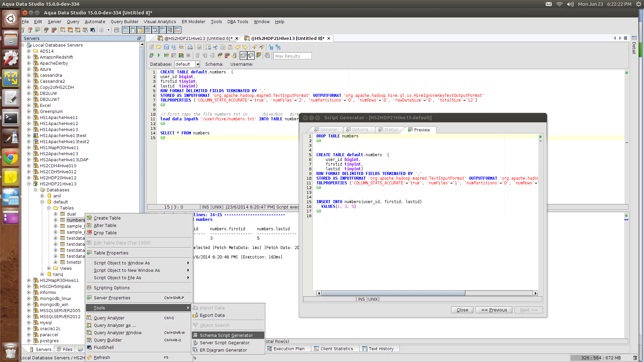Screen dimensions: 644x362
Task: Expand the ADS14 server tree node
Action: pos(29,51)
